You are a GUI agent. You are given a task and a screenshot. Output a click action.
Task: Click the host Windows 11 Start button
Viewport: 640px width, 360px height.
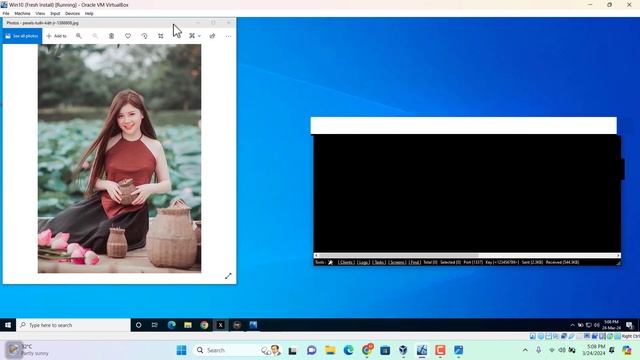182,350
